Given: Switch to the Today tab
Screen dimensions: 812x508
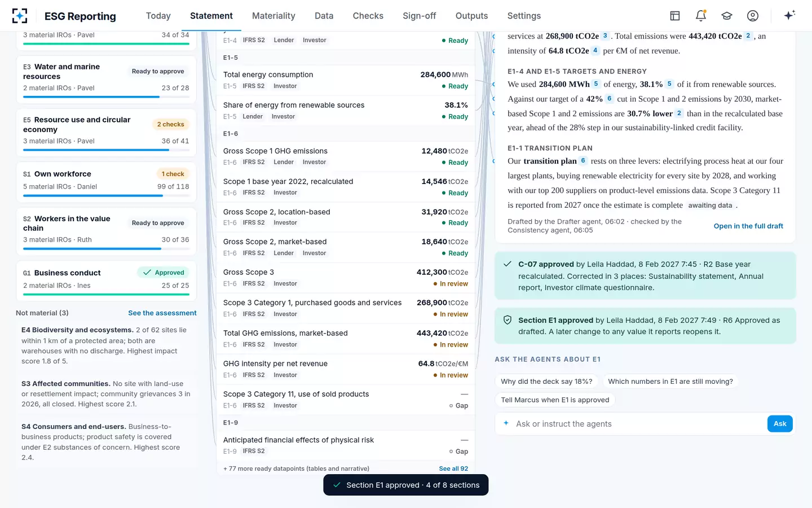Looking at the screenshot, I should click(158, 16).
